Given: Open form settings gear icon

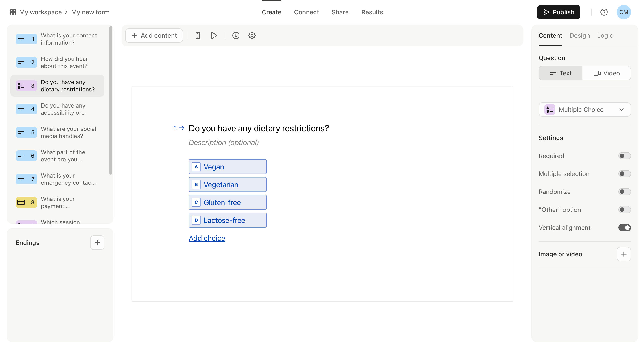Looking at the screenshot, I should coord(252,35).
